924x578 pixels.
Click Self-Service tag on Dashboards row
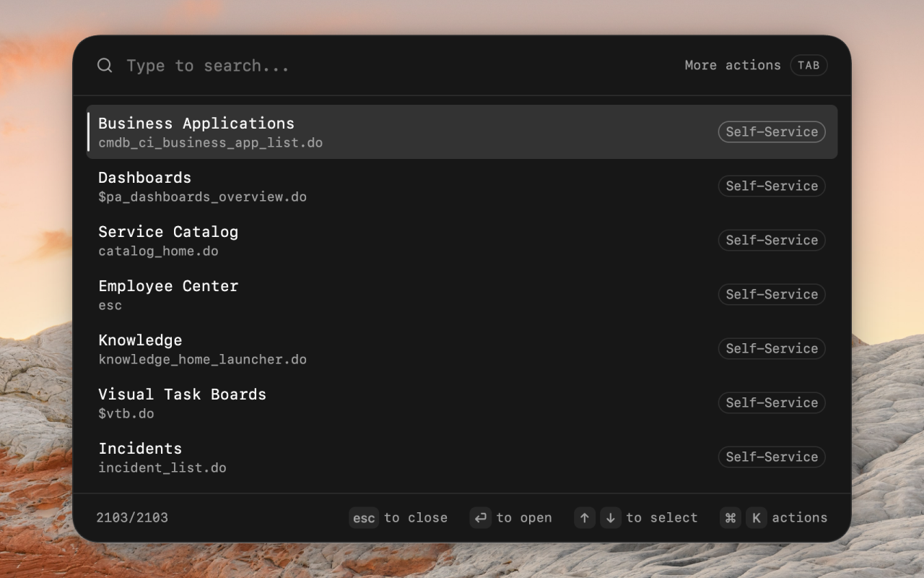pyautogui.click(x=772, y=186)
